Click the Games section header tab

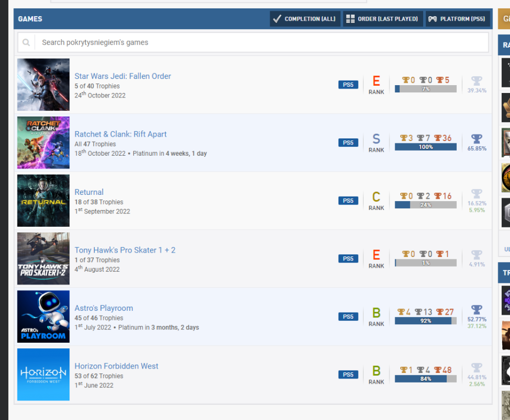30,19
